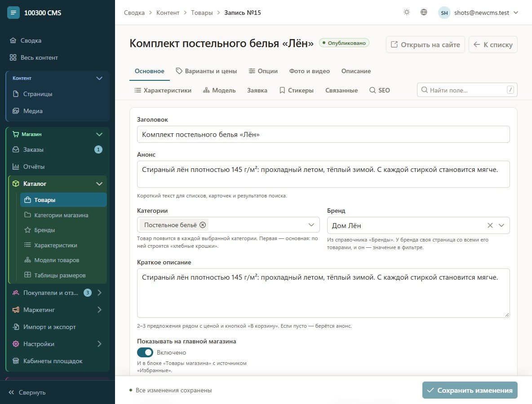Viewport: 532px width, 404px height.
Task: Switch to Фото и видео tab
Action: (x=310, y=71)
